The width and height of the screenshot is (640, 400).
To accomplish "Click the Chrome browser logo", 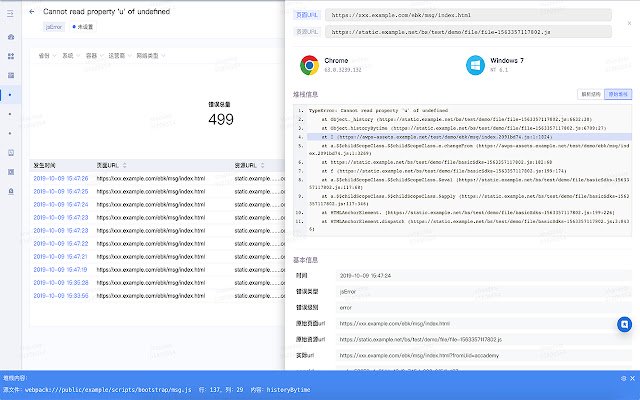I will (x=309, y=65).
